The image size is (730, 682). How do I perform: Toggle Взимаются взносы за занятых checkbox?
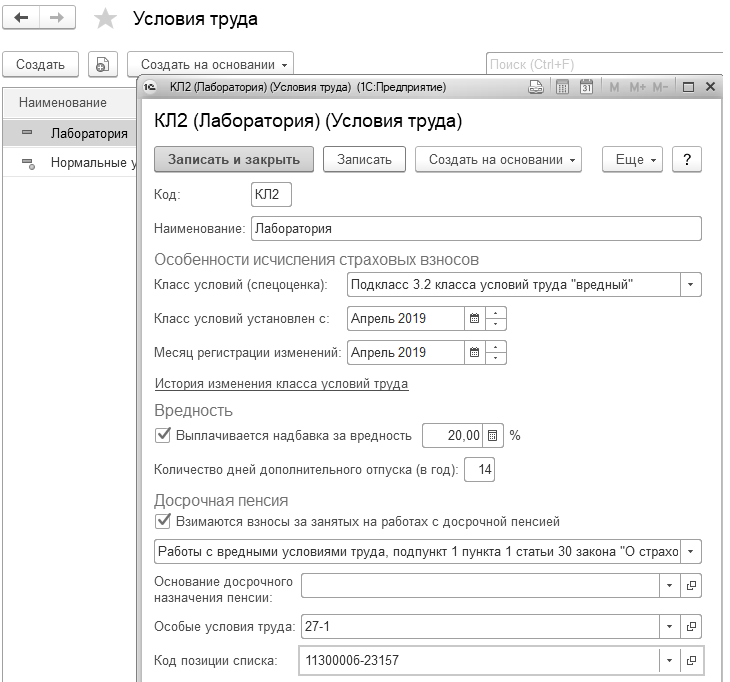[162, 521]
